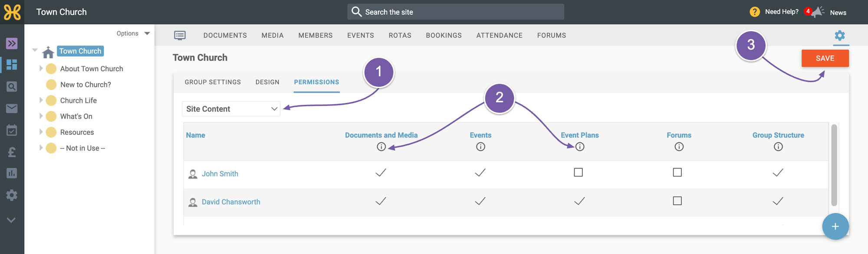868x254 pixels.
Task: Open the Site Content dropdown
Action: [x=231, y=109]
